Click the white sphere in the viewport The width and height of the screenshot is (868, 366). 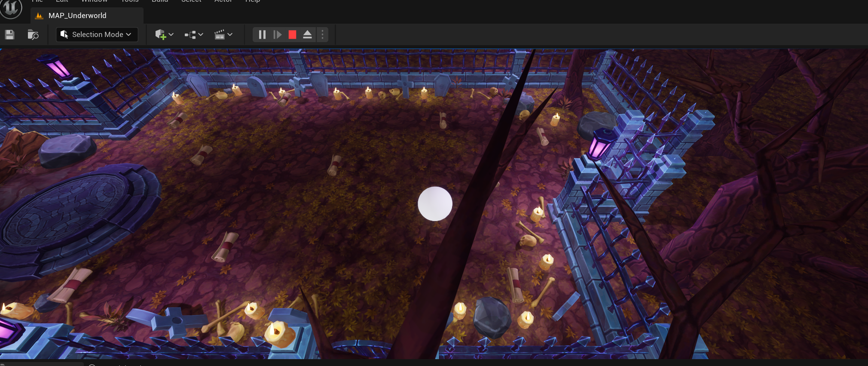pos(435,204)
